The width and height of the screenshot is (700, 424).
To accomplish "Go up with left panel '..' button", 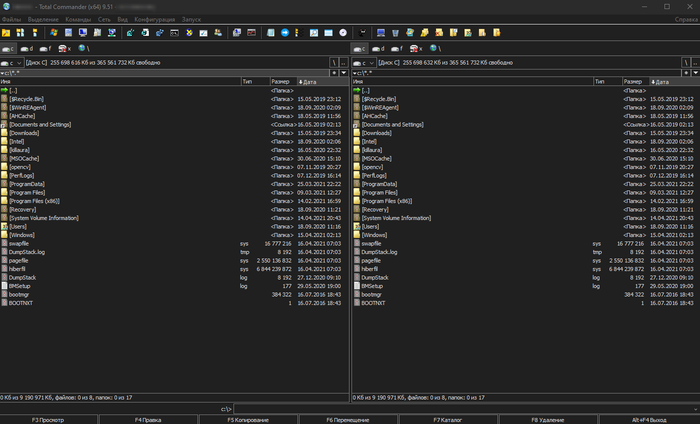I will pyautogui.click(x=344, y=63).
